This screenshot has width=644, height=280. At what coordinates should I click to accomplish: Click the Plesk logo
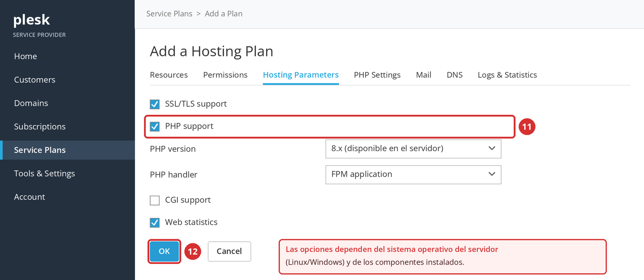pos(31,20)
